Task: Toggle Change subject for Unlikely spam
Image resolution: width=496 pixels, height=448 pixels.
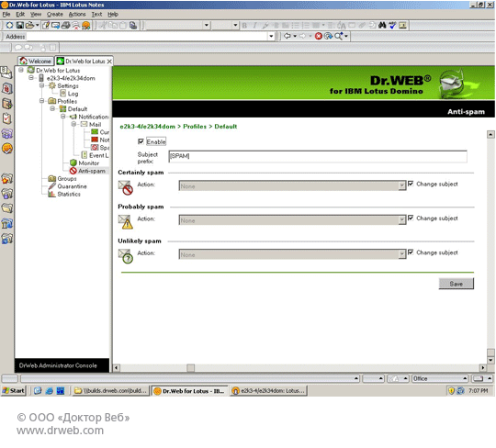Action: [411, 252]
